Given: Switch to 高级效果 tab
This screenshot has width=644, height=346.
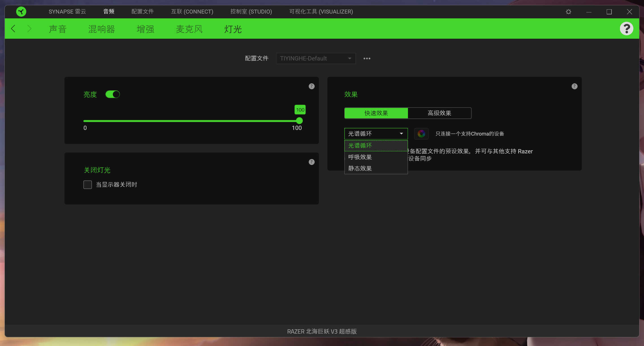Looking at the screenshot, I should click(x=439, y=113).
